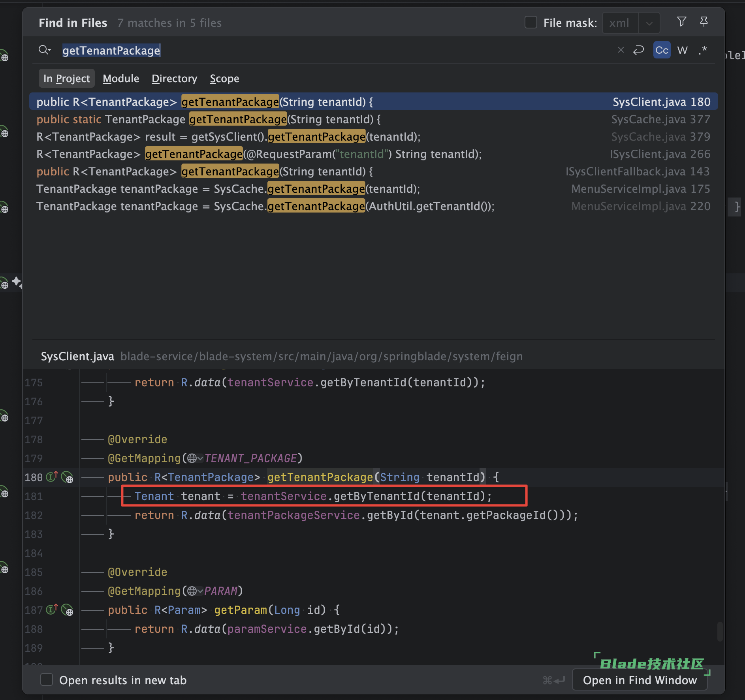Switch to the Directory scope tab
This screenshot has height=700, width=745.
coord(174,79)
